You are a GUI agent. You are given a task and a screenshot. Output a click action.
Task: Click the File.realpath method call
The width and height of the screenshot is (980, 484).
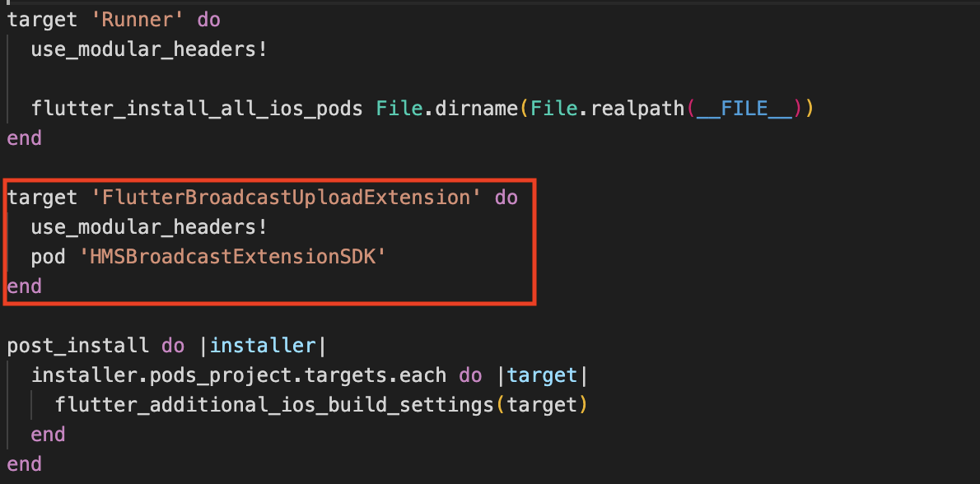coord(607,108)
